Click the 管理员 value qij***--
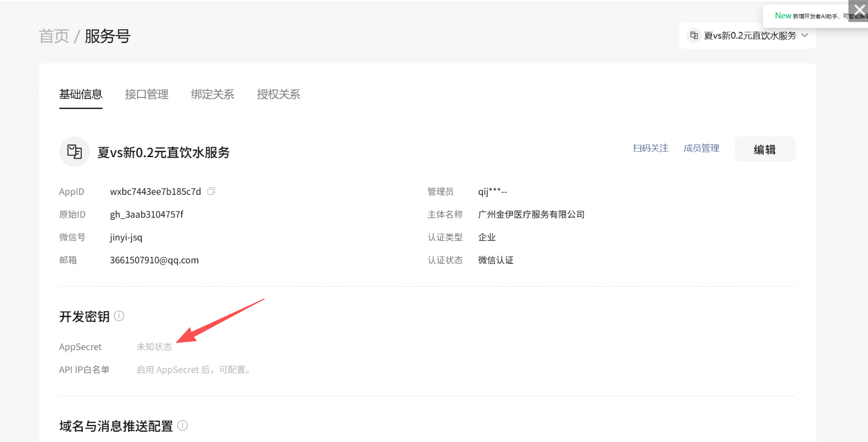The height and width of the screenshot is (442, 868). click(x=493, y=191)
